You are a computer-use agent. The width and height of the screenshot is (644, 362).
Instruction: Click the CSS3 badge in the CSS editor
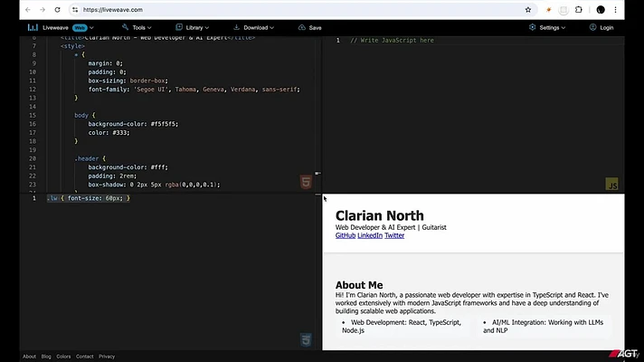click(306, 339)
